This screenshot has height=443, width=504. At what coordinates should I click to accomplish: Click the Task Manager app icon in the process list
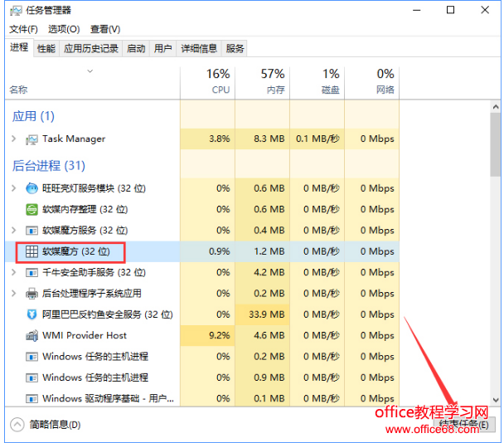(x=31, y=139)
